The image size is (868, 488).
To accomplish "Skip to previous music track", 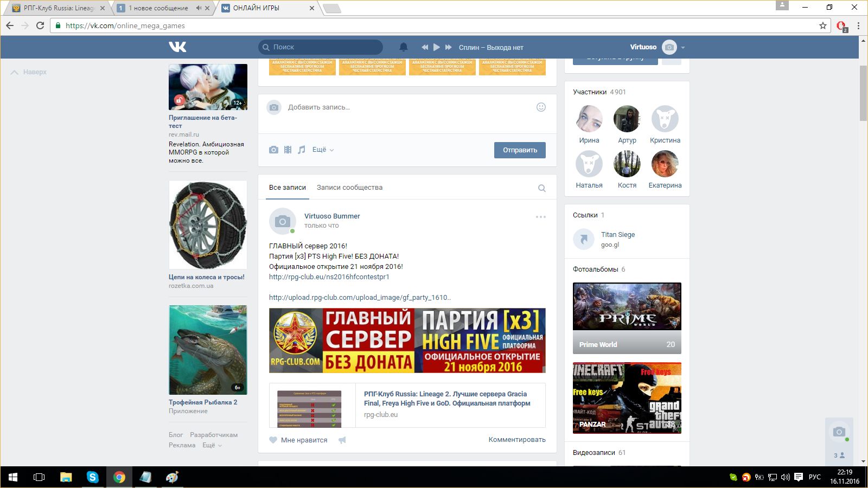I will tap(425, 47).
